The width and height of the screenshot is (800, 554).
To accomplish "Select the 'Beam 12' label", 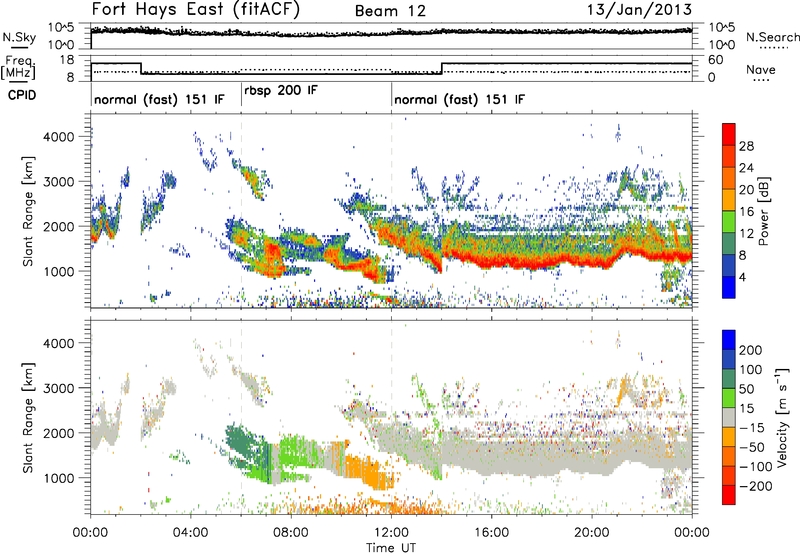I will coord(390,11).
